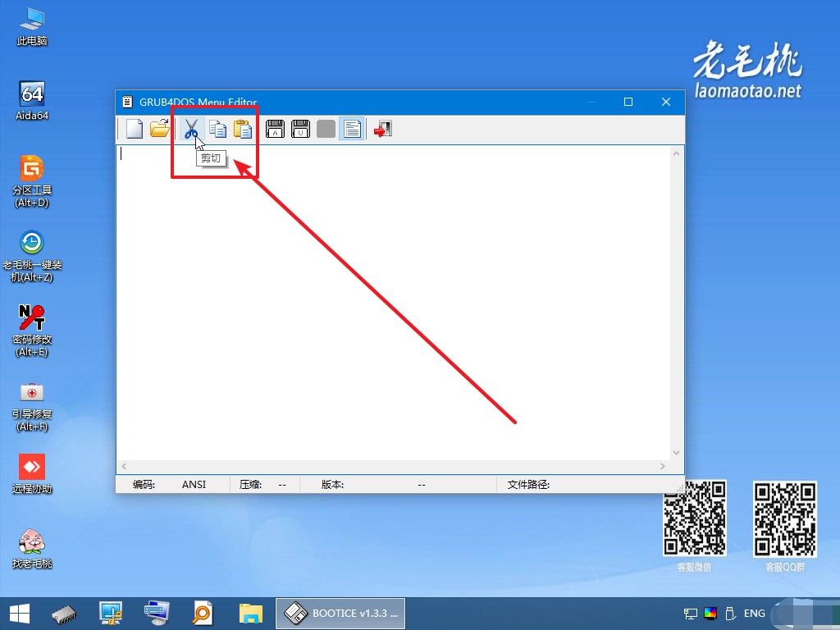Switch to BOOTICE v1.3.3 taskbar button
The width and height of the screenshot is (840, 630).
[x=340, y=614]
